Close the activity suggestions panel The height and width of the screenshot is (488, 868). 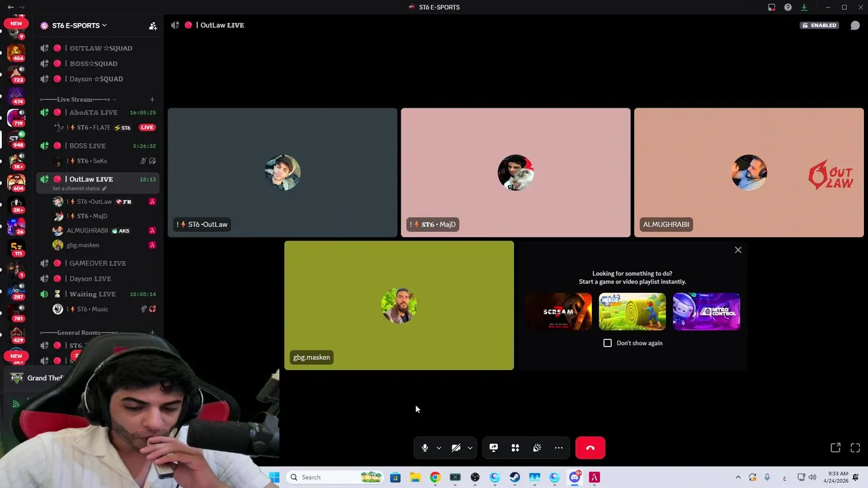[x=738, y=250]
